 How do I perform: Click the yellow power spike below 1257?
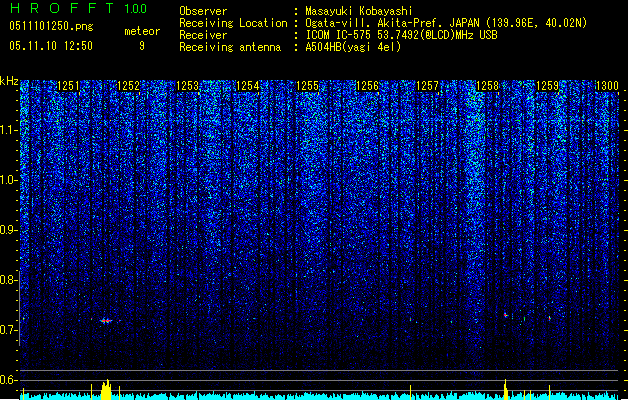(410, 392)
